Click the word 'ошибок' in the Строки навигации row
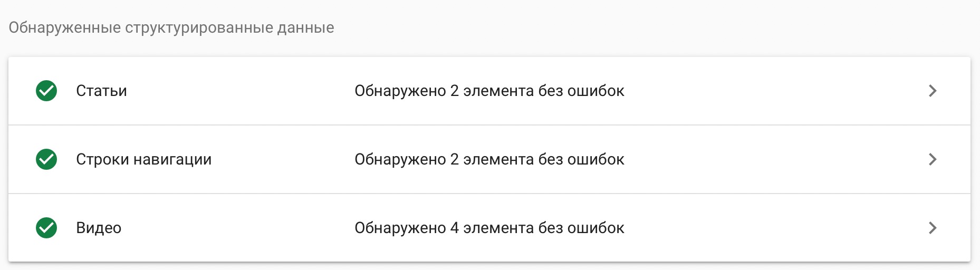This screenshot has height=270, width=980. click(596, 159)
